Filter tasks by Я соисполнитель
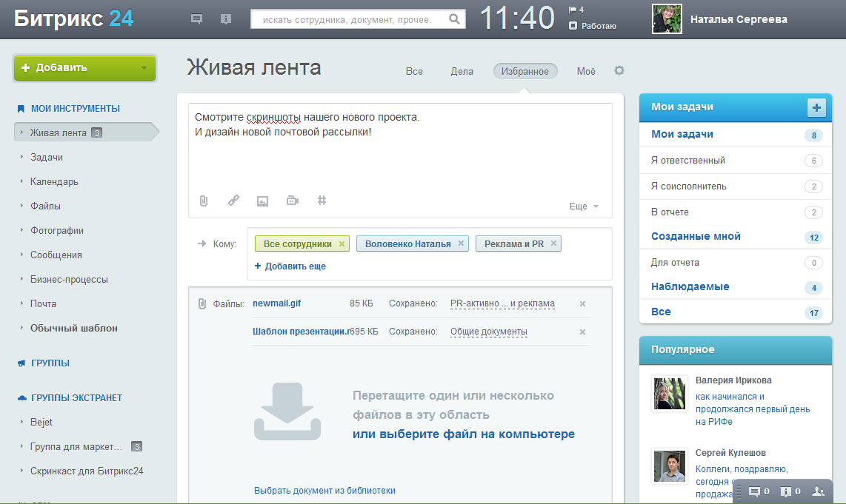The image size is (846, 504). point(688,186)
